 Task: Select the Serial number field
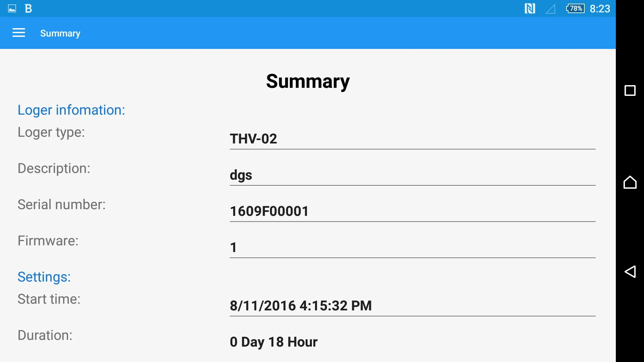tap(411, 211)
